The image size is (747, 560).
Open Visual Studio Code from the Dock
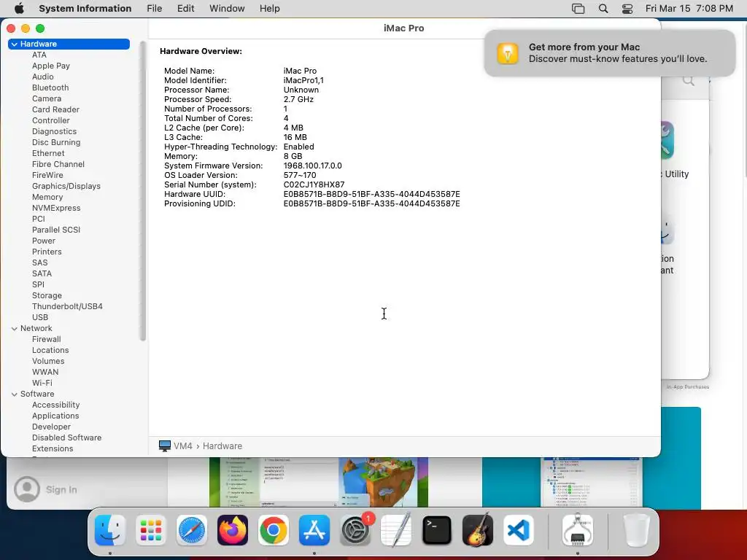tap(519, 530)
